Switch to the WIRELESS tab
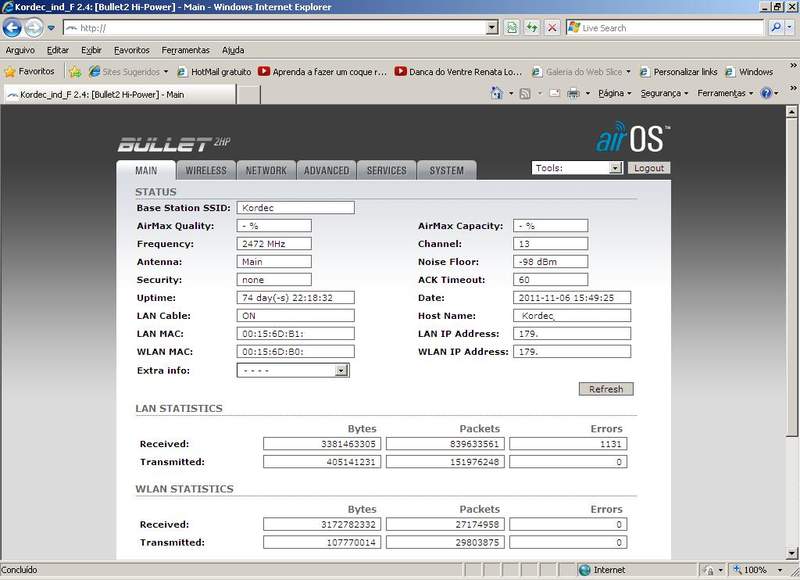The image size is (800, 580). click(x=206, y=170)
